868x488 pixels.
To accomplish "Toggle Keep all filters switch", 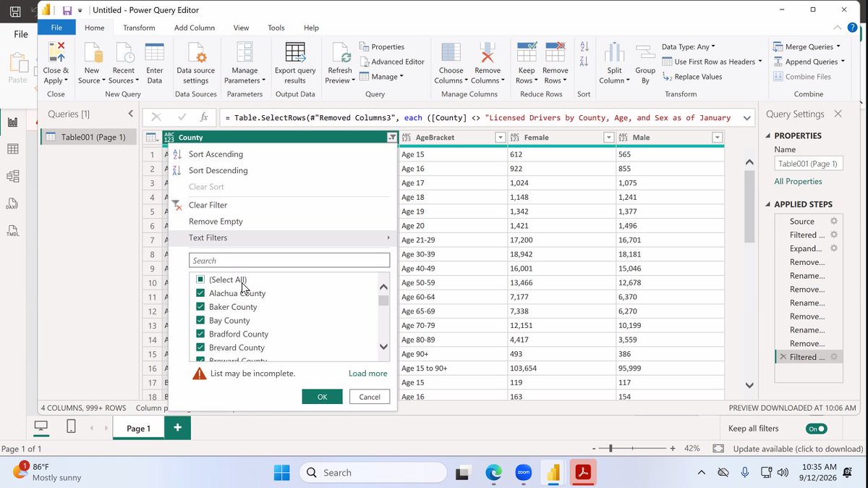I will point(817,429).
